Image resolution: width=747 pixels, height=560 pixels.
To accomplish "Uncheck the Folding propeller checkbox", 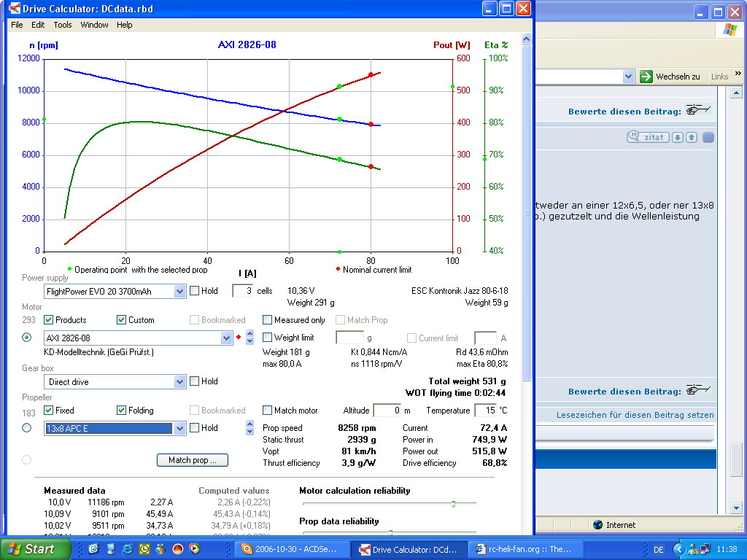I will [x=122, y=410].
